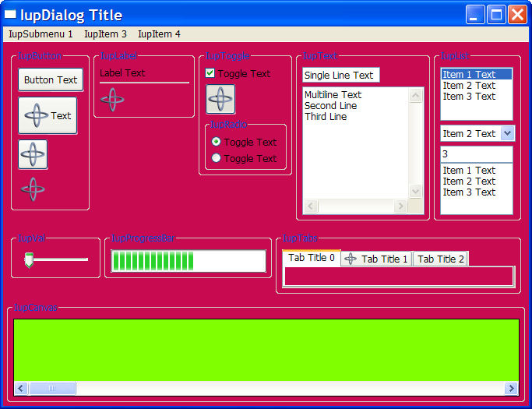Image resolution: width=532 pixels, height=409 pixels.
Task: Select Item 3 Text in top list
Action: click(x=469, y=97)
